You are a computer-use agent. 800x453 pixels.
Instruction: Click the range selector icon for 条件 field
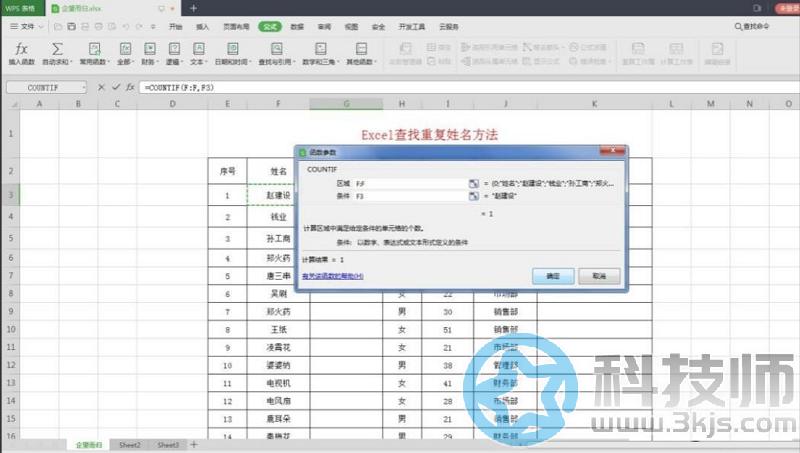coord(473,196)
